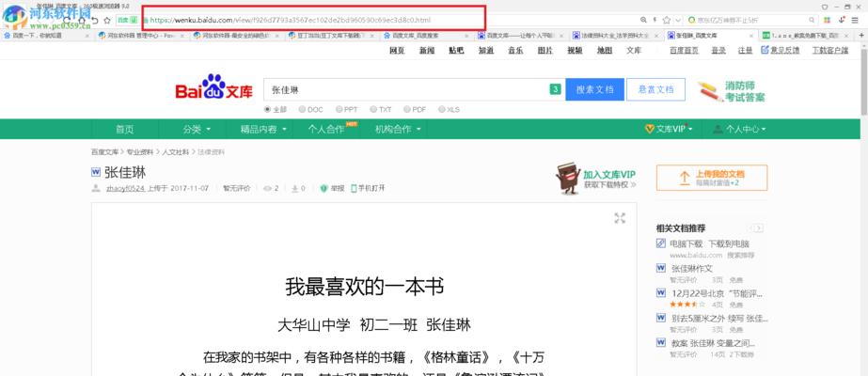Close the 张佳琳_百度文库 browser tab
The image size is (868, 376).
751,36
